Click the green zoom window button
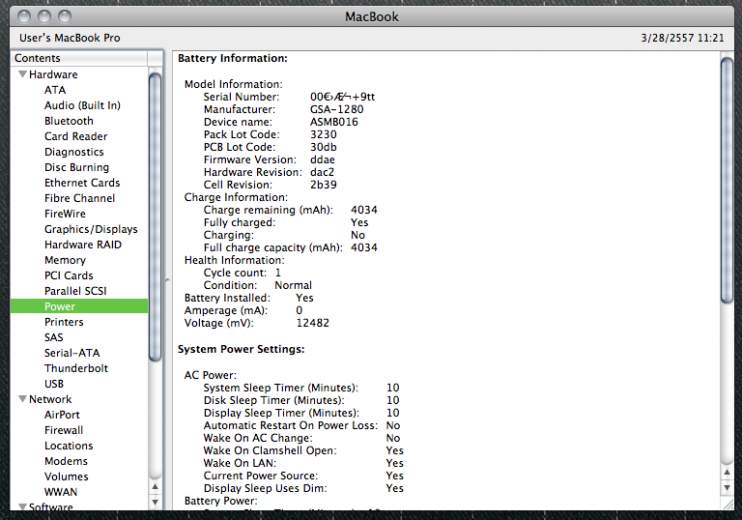 pos(64,16)
